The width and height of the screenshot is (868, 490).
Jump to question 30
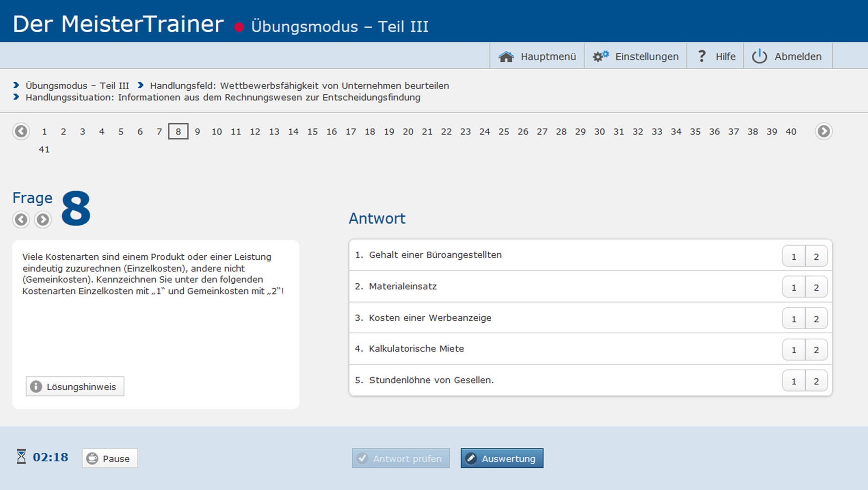(x=599, y=131)
